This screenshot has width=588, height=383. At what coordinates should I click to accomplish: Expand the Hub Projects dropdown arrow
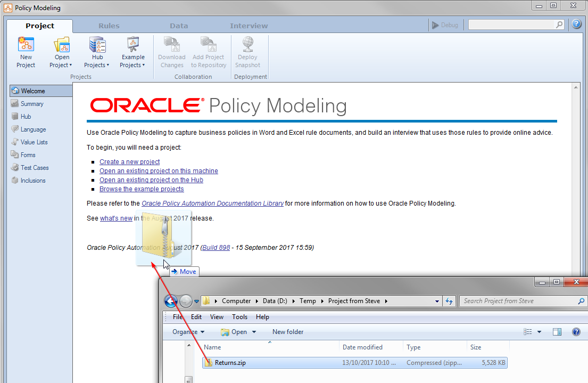tap(107, 65)
